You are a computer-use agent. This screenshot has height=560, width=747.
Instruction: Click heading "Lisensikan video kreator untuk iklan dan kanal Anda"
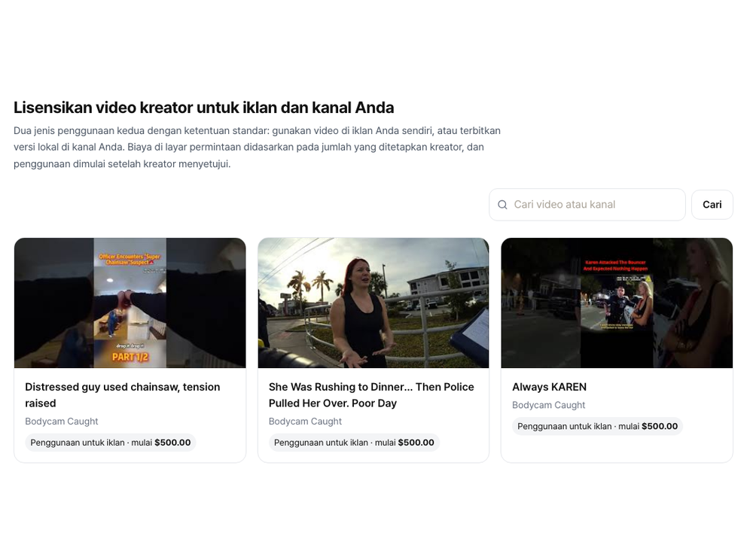pos(203,108)
